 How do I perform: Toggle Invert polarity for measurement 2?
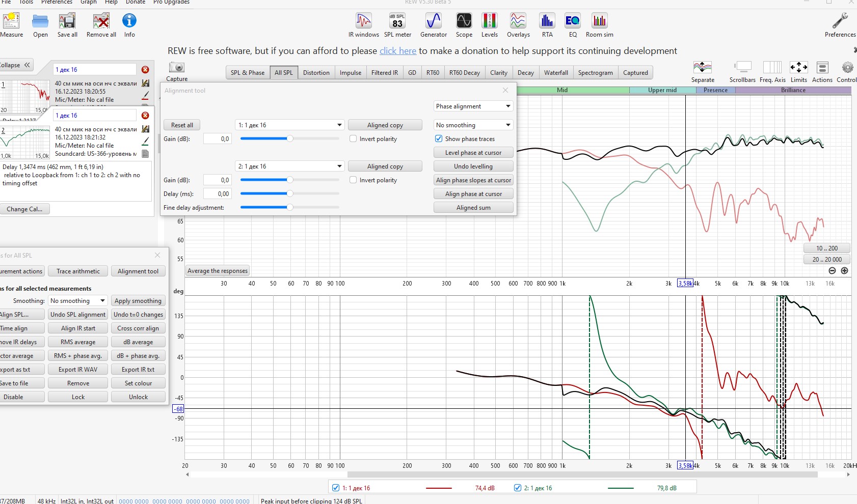coord(353,180)
